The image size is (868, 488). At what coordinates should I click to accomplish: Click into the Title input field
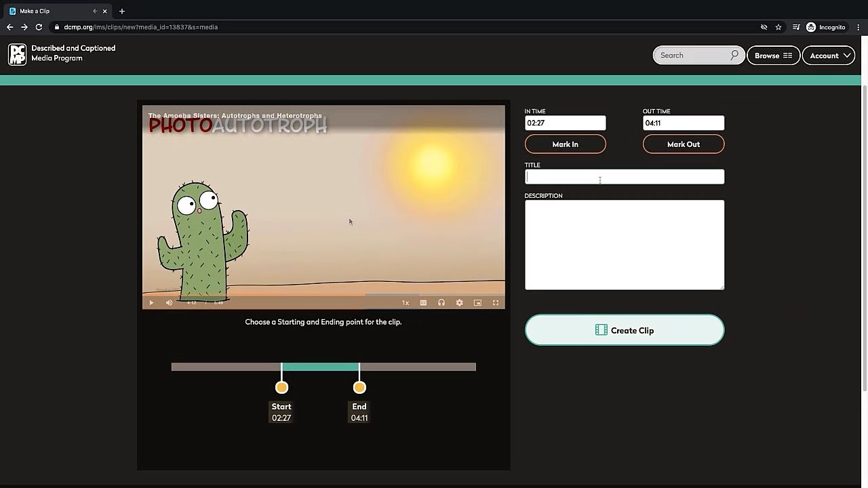click(x=625, y=177)
